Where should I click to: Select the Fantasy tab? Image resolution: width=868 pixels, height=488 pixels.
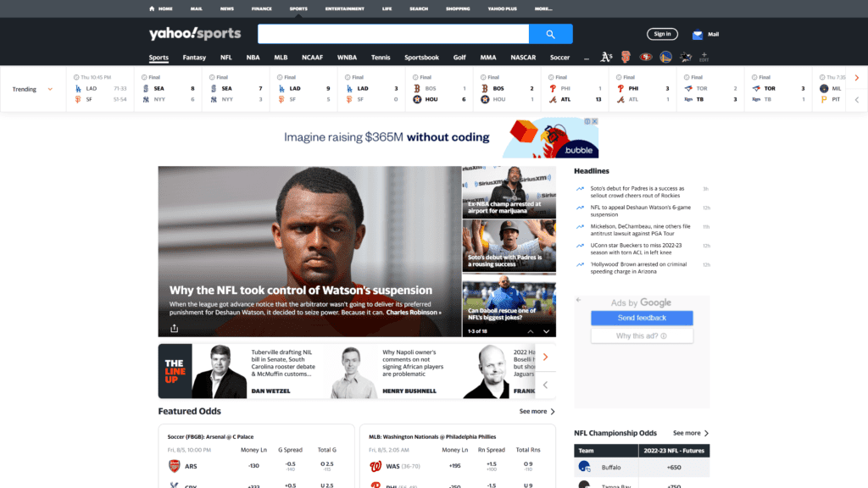tap(194, 57)
